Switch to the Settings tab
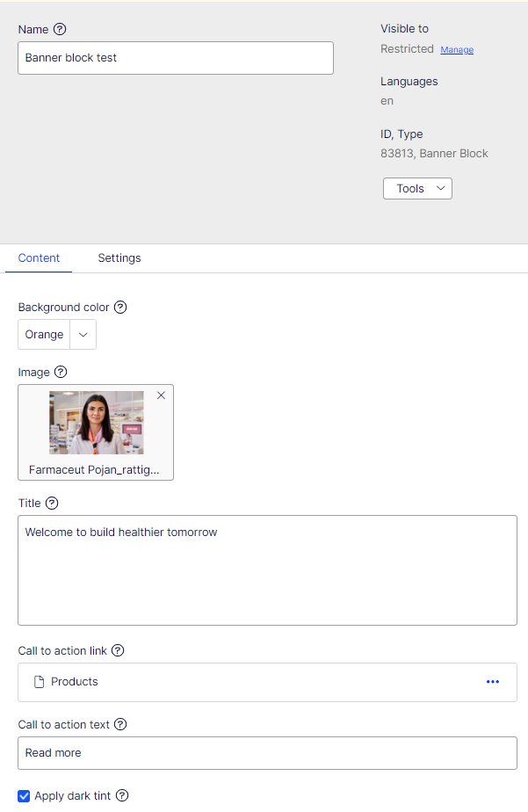Viewport: 528px width, 812px height. point(119,257)
